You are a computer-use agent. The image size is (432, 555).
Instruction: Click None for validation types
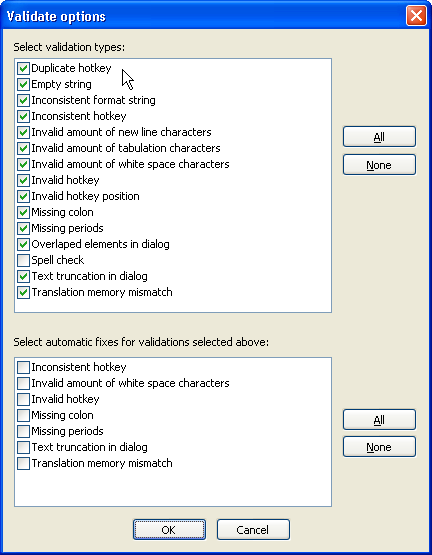pyautogui.click(x=379, y=165)
